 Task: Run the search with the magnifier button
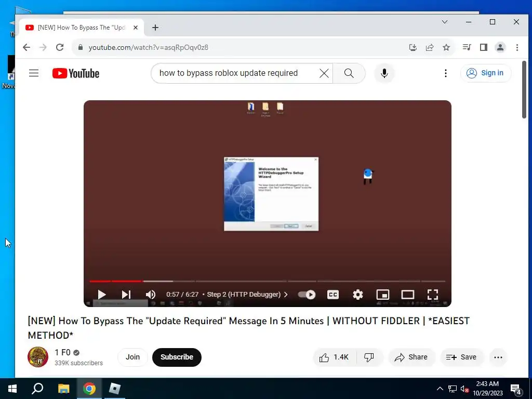pyautogui.click(x=349, y=73)
